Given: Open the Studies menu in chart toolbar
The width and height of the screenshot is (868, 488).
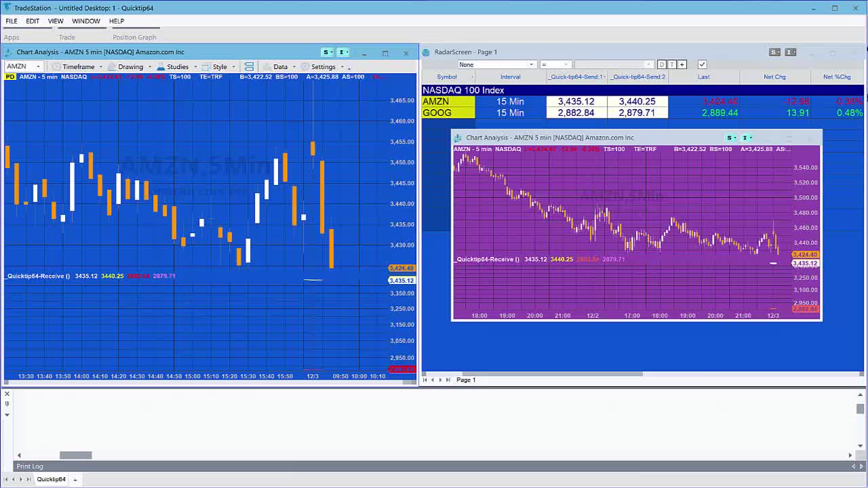Looking at the screenshot, I should coord(177,66).
